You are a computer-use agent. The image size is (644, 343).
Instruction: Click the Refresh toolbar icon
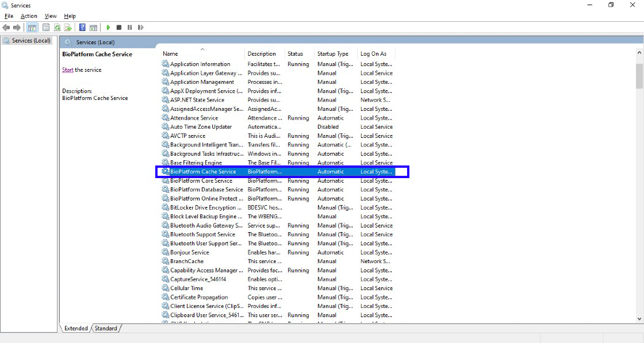57,28
